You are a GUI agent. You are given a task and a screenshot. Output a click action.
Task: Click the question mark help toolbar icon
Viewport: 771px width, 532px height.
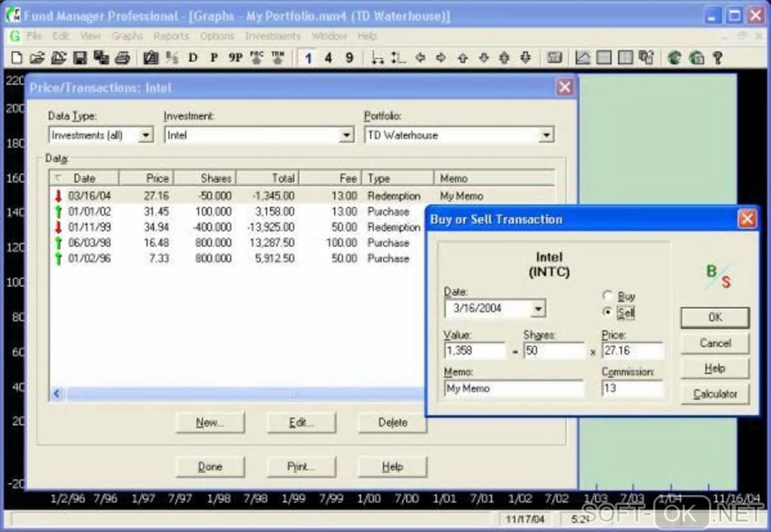[717, 58]
